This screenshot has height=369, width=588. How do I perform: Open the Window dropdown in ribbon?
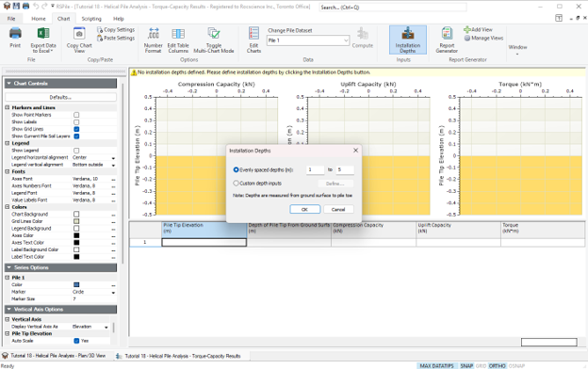517,50
